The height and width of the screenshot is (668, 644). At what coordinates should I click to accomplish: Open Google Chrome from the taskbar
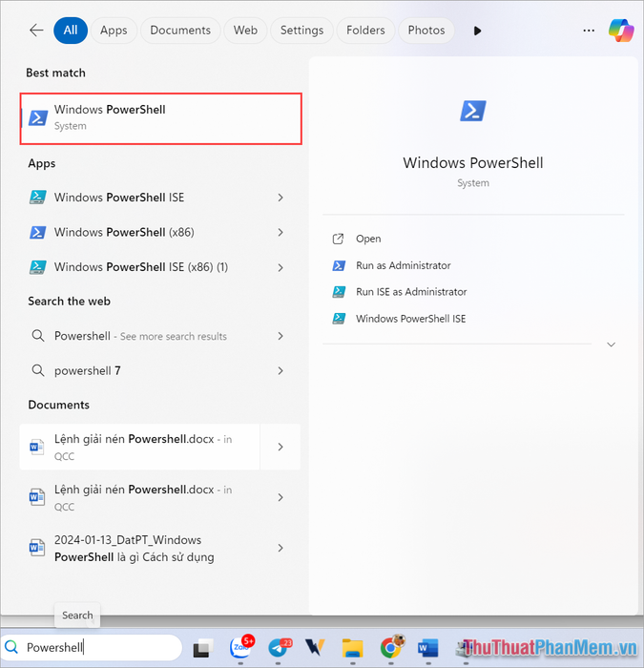click(x=390, y=648)
